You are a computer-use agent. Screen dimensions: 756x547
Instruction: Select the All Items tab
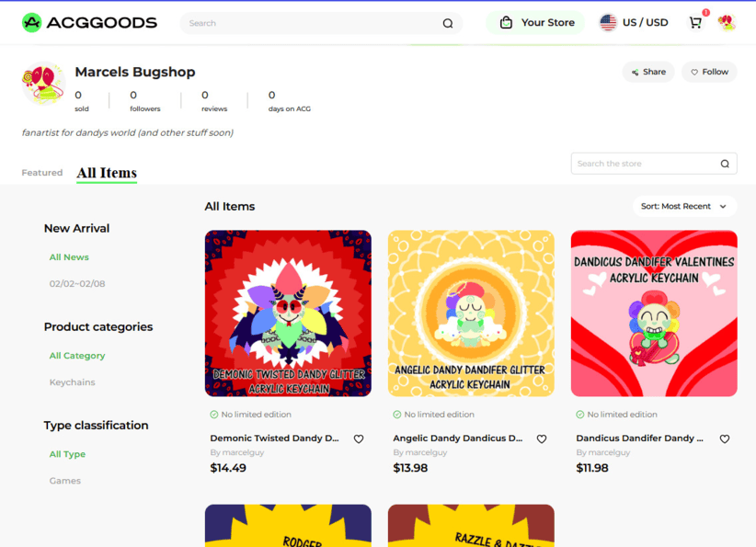(107, 173)
